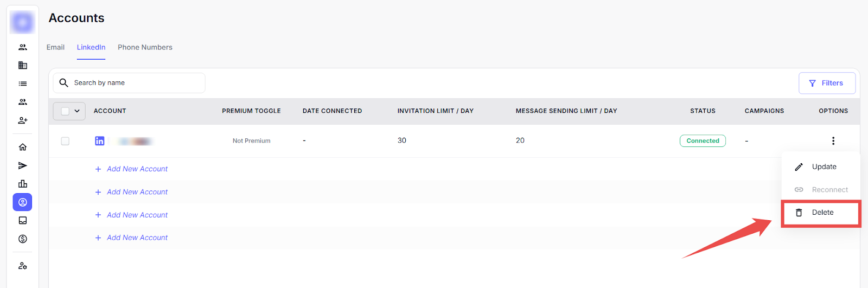Click the first Add New Account link
The height and width of the screenshot is (288, 868).
pos(137,169)
